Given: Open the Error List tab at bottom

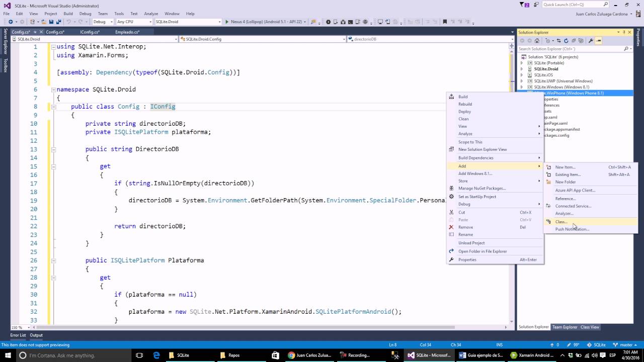Looking at the screenshot, I should tap(18, 335).
